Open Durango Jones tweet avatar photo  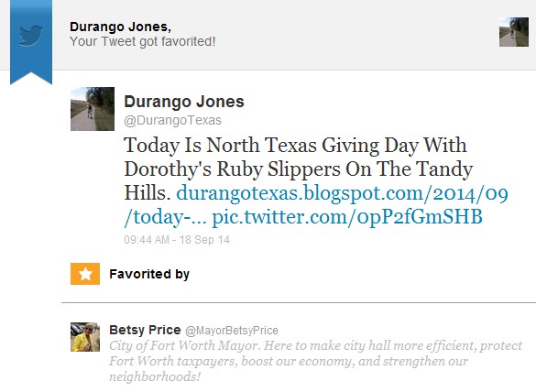[93, 109]
